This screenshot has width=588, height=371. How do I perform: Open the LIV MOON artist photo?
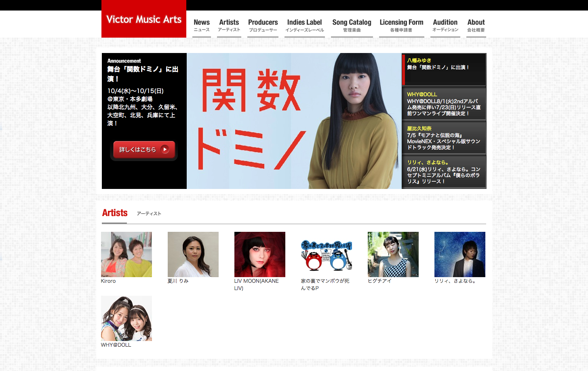[260, 254]
